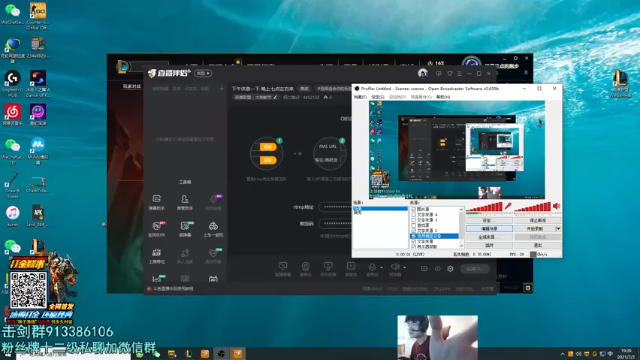Mute OBS desktop speaker icon
Screen dimensions: 640x360
[x=556, y=207]
